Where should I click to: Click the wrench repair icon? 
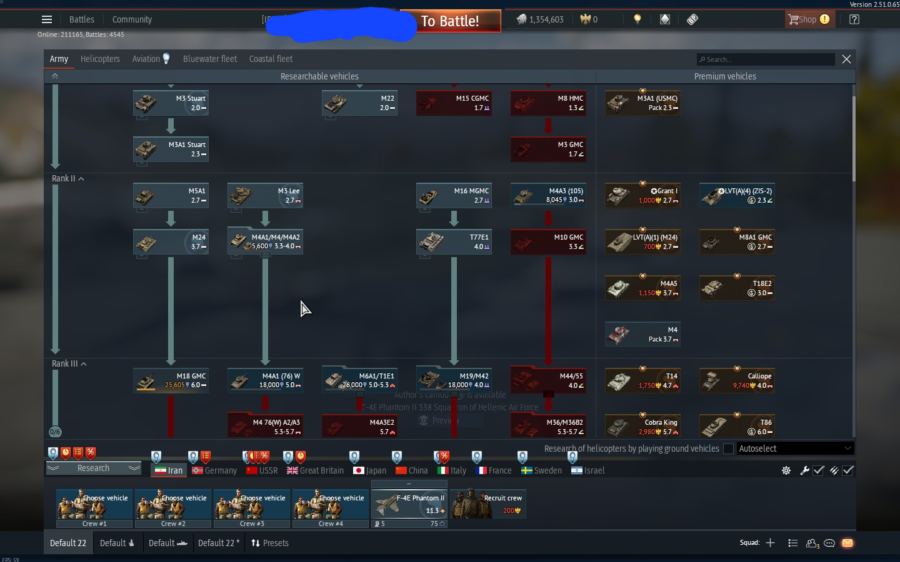805,470
